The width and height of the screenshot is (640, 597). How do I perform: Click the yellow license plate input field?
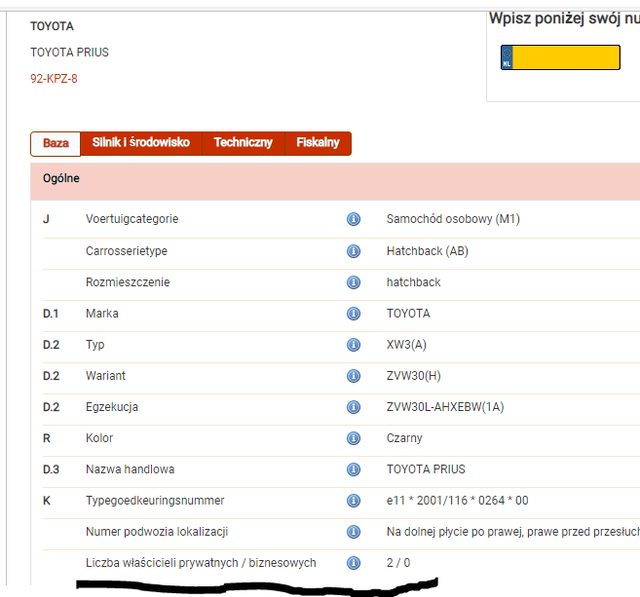pos(560,58)
